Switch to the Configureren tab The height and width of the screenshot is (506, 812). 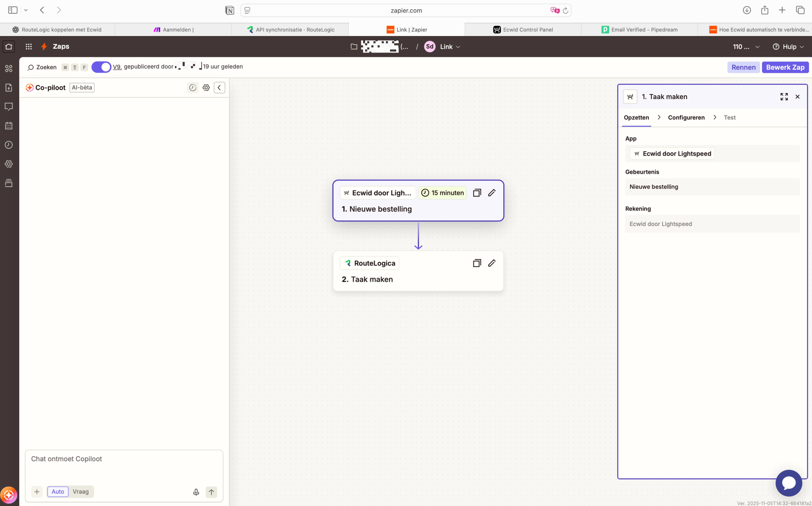point(686,117)
